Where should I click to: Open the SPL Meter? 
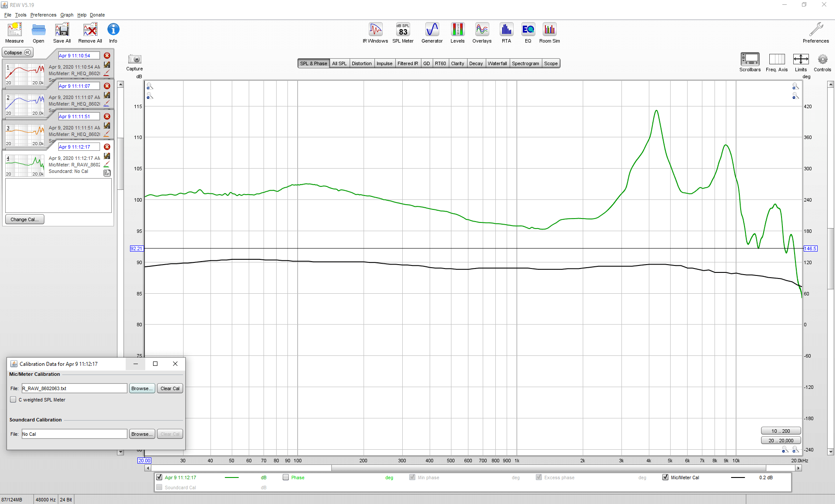click(x=403, y=33)
